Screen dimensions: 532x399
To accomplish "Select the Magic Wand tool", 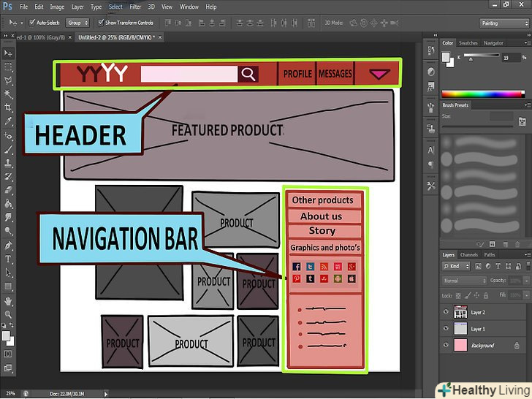I will (x=9, y=94).
